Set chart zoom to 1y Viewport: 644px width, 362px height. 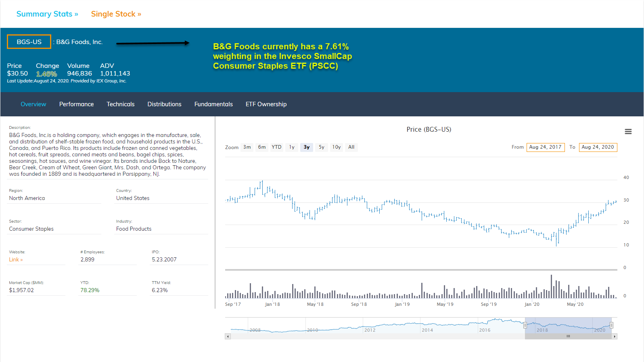[x=292, y=147]
